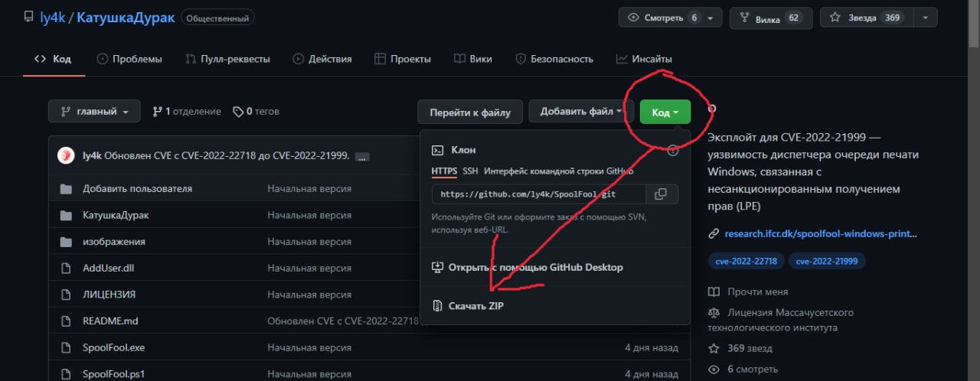
Task: Open the главный branch dropdown
Action: pos(94,112)
